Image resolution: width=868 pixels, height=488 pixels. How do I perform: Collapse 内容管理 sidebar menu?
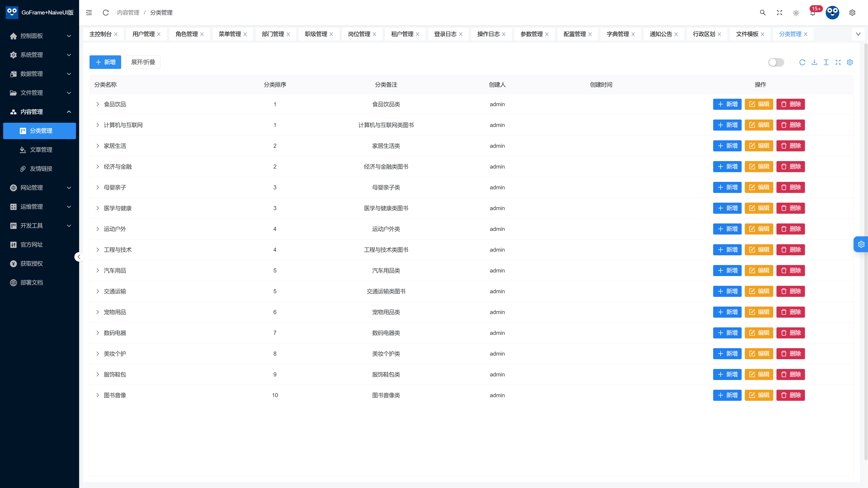(40, 111)
